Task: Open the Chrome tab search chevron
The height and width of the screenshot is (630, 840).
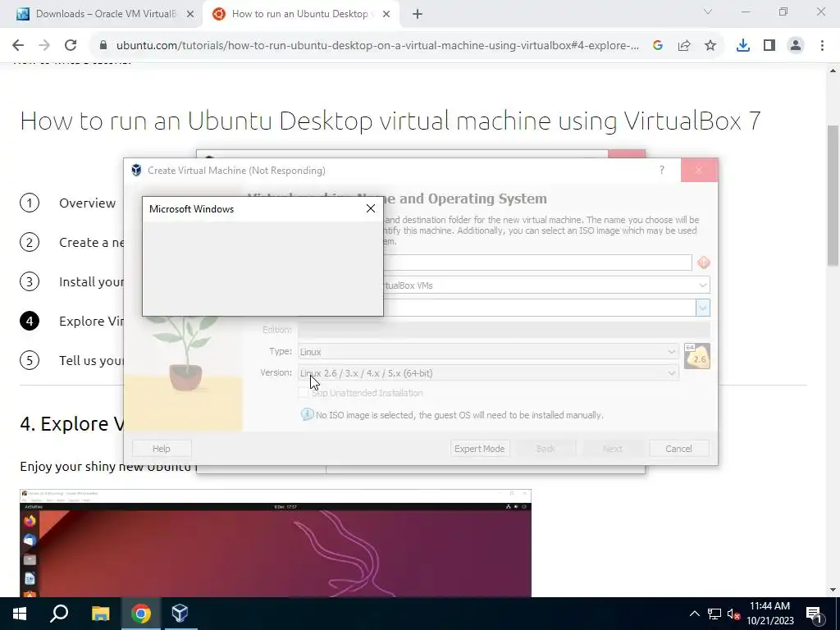Action: point(708,11)
